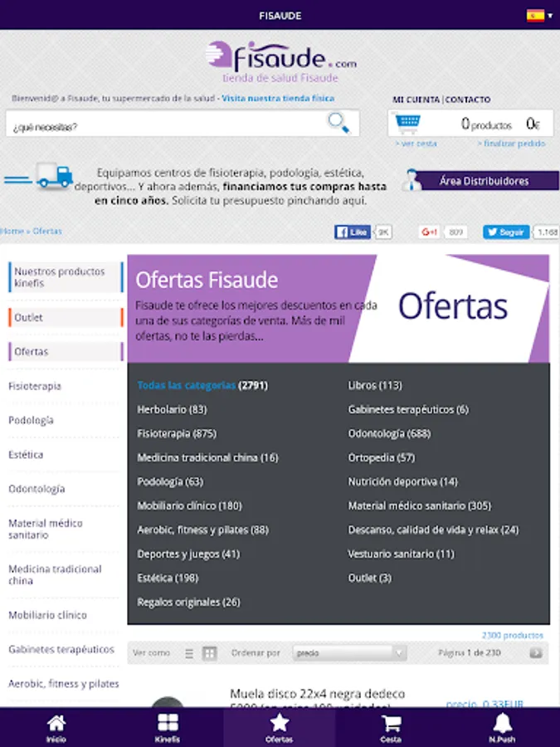560x747 pixels.
Task: Open the Spanish flag language selector
Action: (x=539, y=16)
